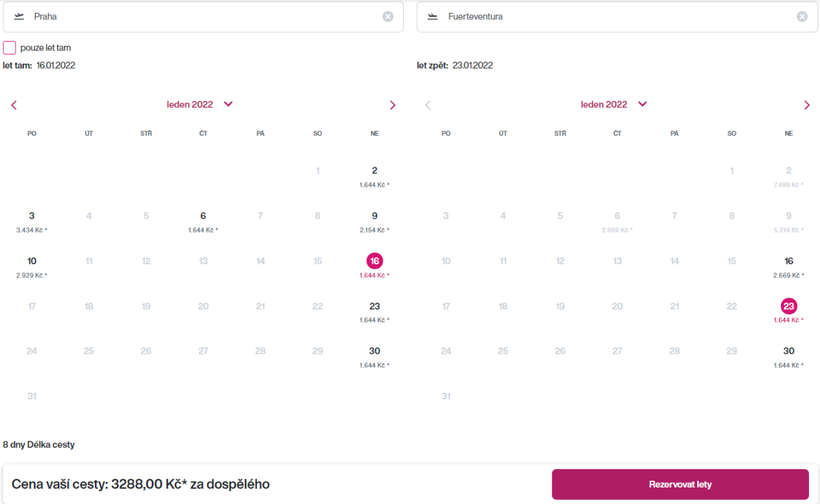
Task: Enable the 'pouze let tam' checkbox
Action: (x=10, y=48)
